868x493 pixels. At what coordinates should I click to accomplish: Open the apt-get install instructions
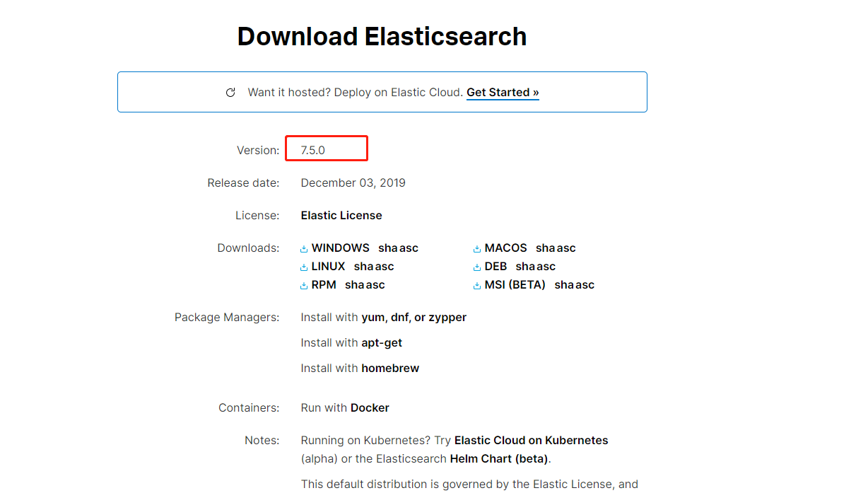pos(382,343)
